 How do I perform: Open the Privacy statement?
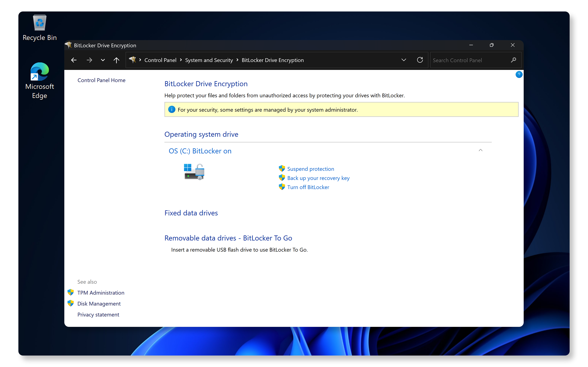pos(98,314)
